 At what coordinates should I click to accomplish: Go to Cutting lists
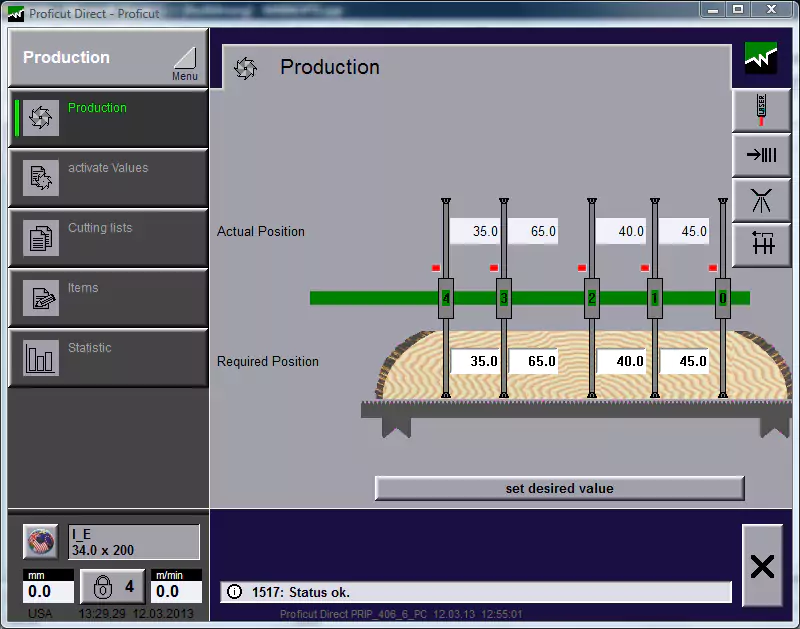click(x=108, y=238)
